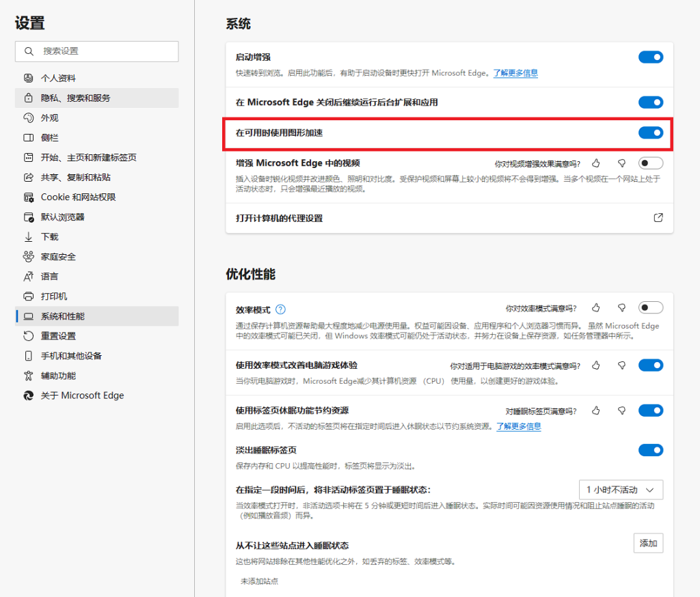Disable the 启动增强 toggle
Screen dimensions: 700x597
point(650,57)
